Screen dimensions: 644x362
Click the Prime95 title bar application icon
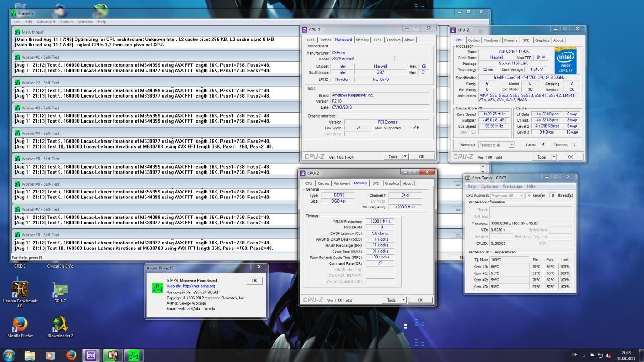pyautogui.click(x=14, y=13)
